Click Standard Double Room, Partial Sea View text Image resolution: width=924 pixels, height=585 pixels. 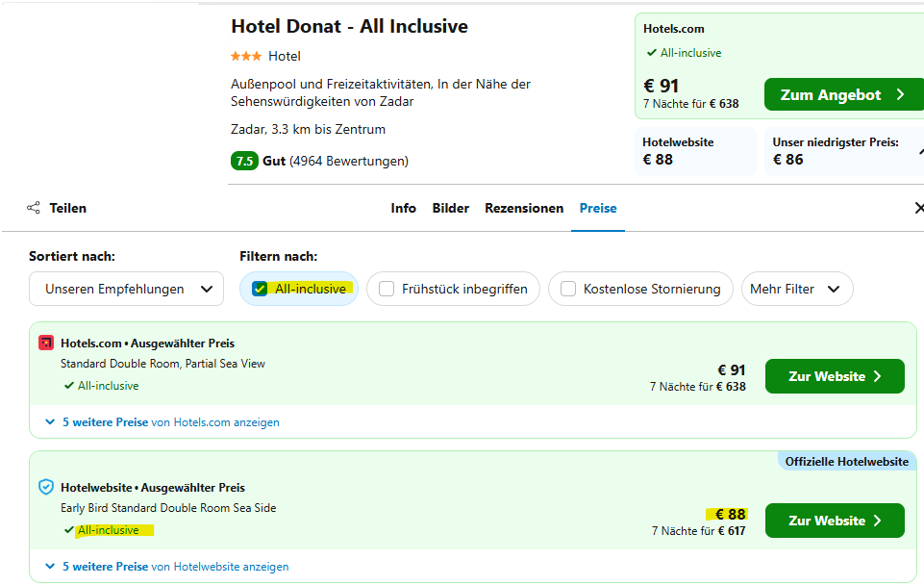(162, 364)
